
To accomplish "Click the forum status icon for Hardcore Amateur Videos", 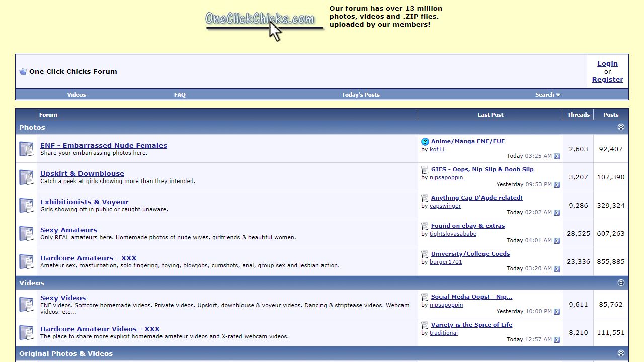I will (26, 332).
